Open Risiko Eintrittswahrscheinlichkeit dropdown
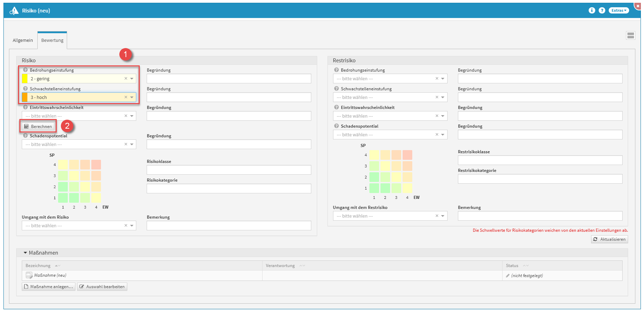Image resolution: width=644 pixels, height=312 pixels. pos(132,116)
